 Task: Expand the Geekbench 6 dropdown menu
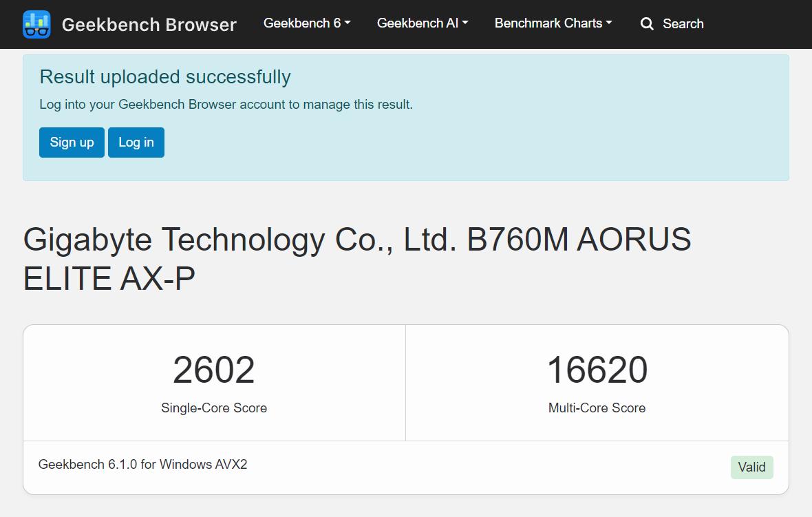307,23
